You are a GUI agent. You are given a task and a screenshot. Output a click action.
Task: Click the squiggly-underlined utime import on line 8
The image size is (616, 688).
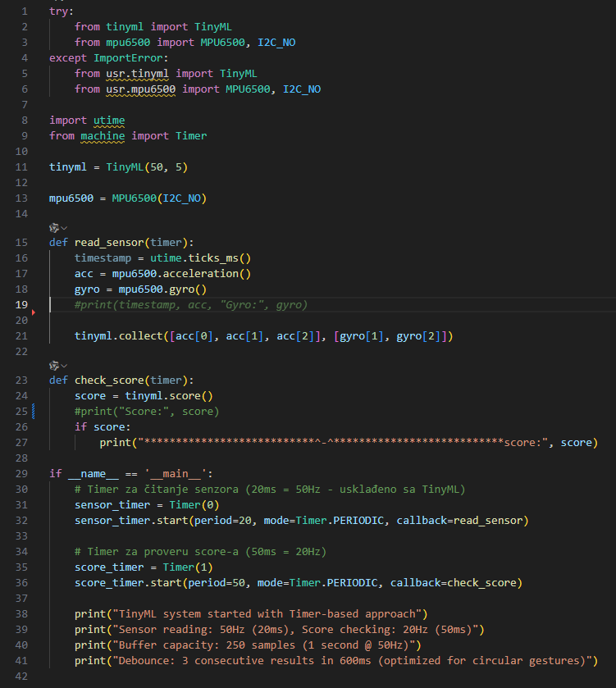click(x=109, y=120)
